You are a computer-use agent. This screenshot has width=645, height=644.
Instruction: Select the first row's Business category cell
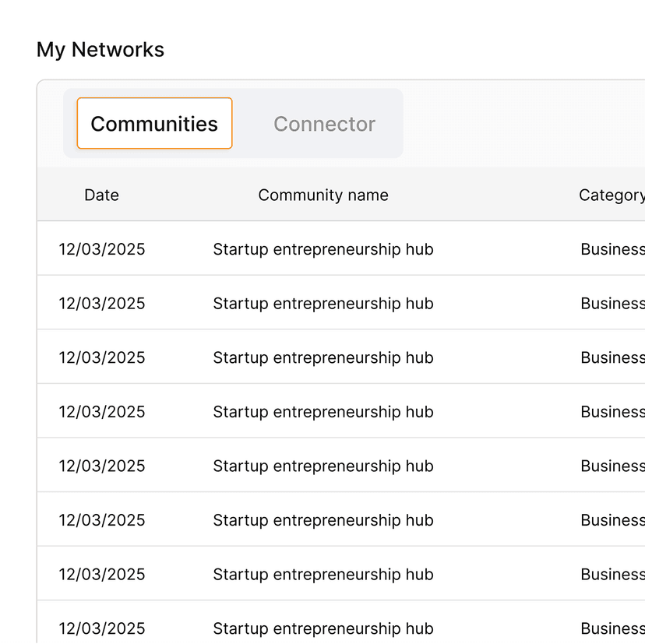[612, 249]
